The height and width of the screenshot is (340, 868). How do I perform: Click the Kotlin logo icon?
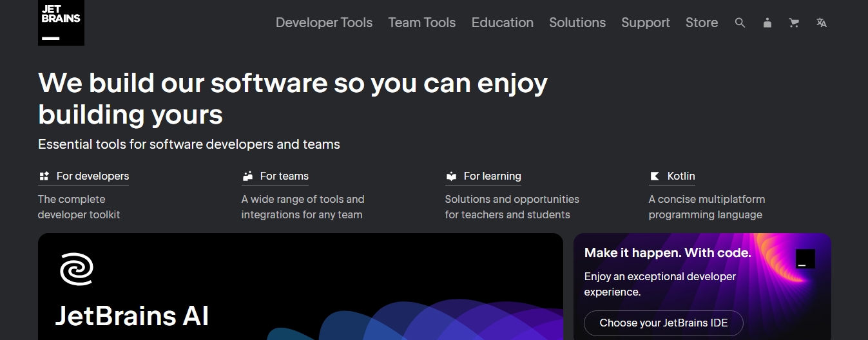(x=655, y=176)
